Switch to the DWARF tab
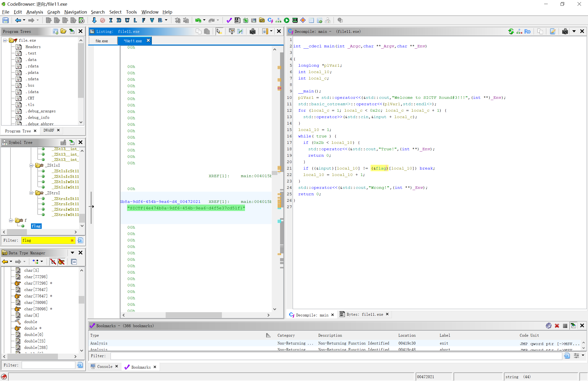The width and height of the screenshot is (588, 381). pos(49,130)
